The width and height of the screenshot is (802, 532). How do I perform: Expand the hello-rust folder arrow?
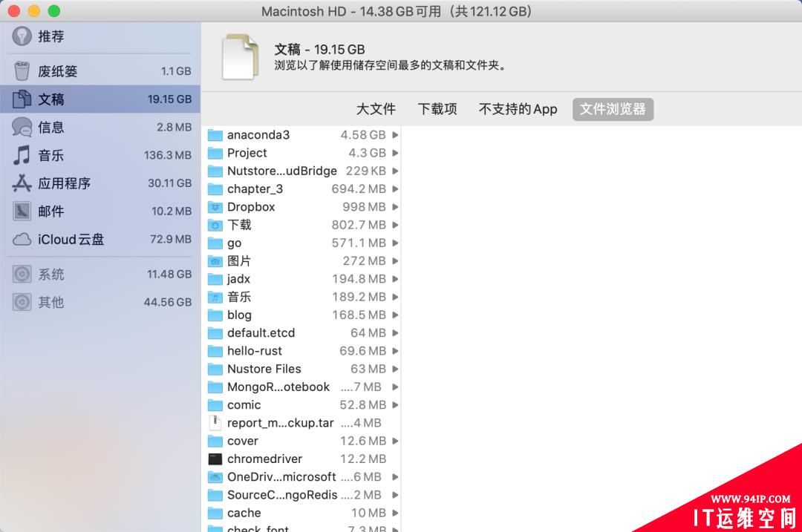tap(395, 351)
